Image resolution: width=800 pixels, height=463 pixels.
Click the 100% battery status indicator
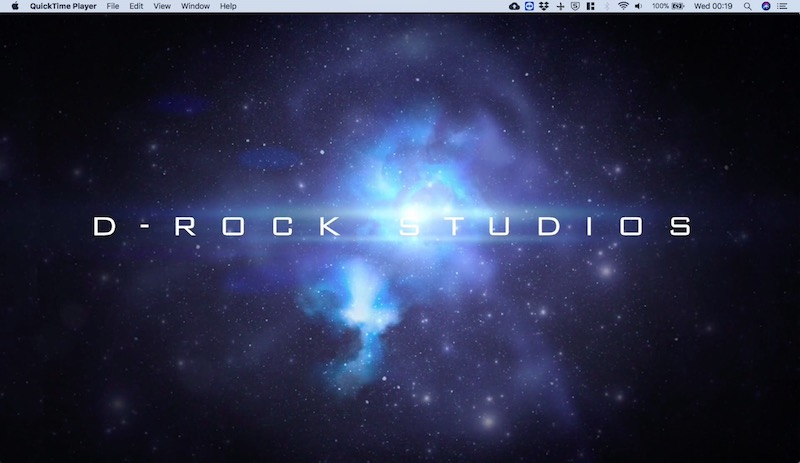[x=668, y=6]
